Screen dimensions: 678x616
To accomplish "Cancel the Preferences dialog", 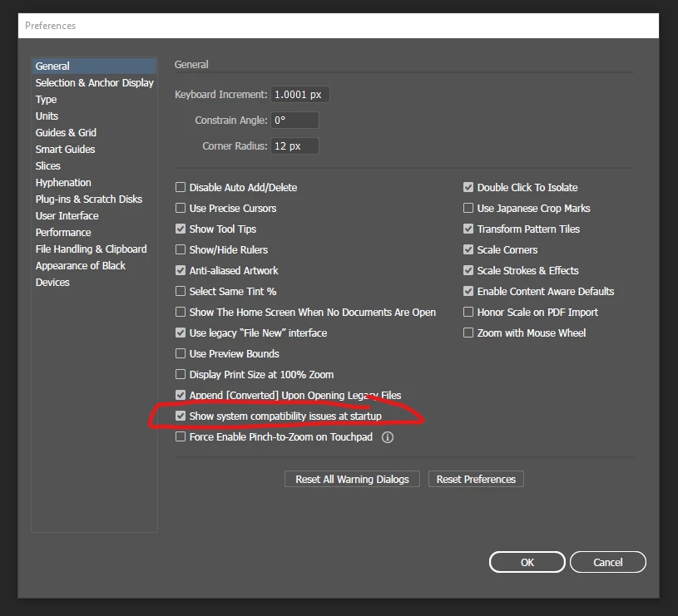I will 608,562.
